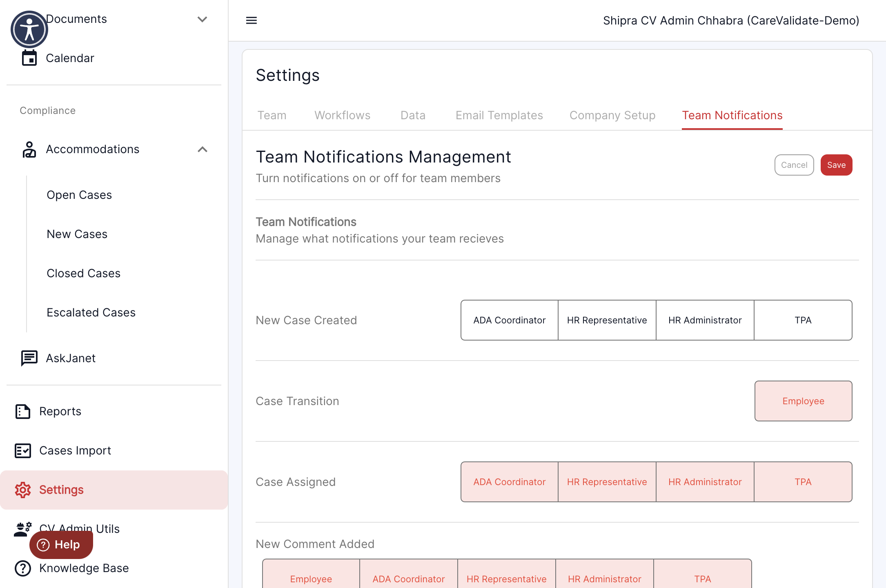Go to New Cases
Image resolution: width=886 pixels, height=588 pixels.
click(x=77, y=234)
